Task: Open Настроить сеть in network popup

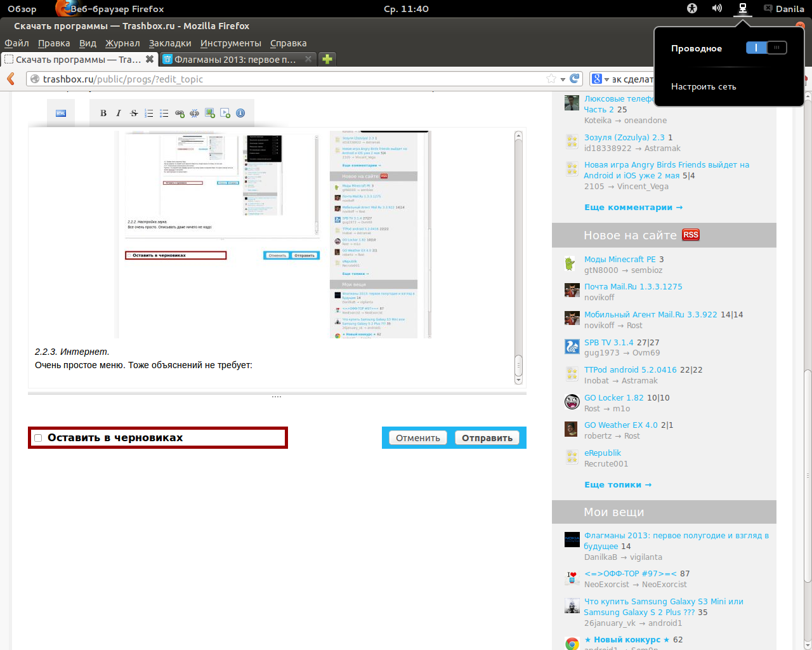Action: 704,86
